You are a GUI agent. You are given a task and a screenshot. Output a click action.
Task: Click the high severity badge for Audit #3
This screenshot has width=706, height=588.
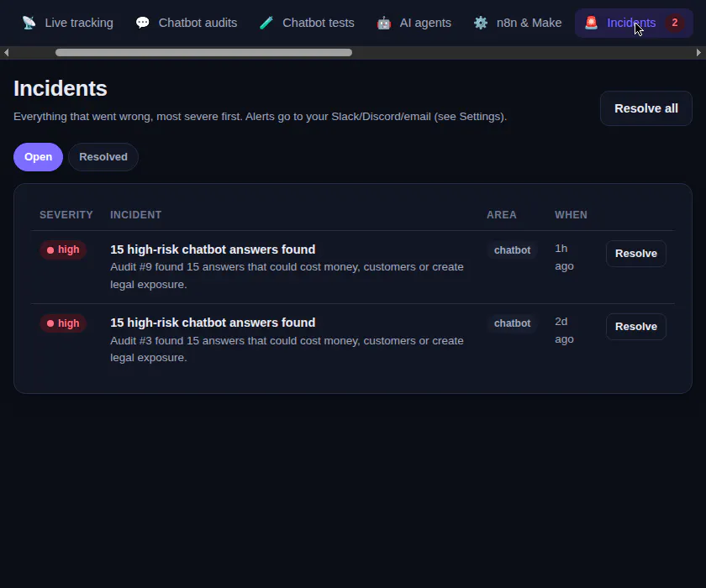[63, 323]
